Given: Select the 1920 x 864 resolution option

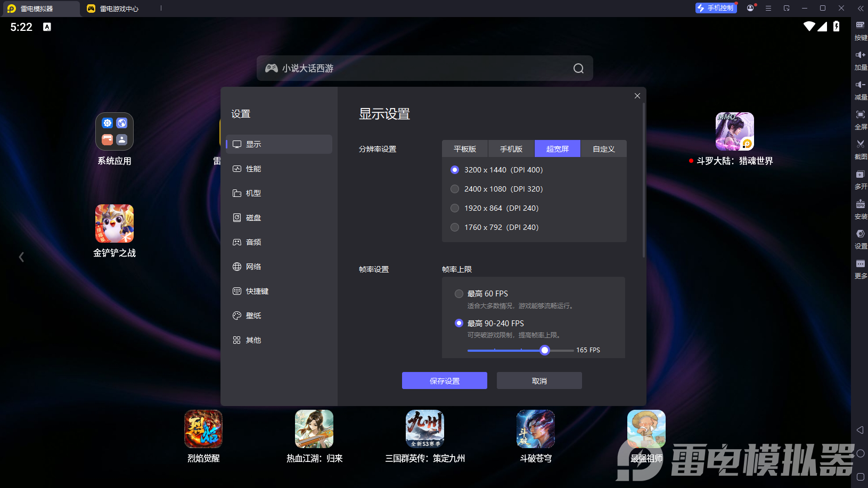Looking at the screenshot, I should (x=455, y=208).
